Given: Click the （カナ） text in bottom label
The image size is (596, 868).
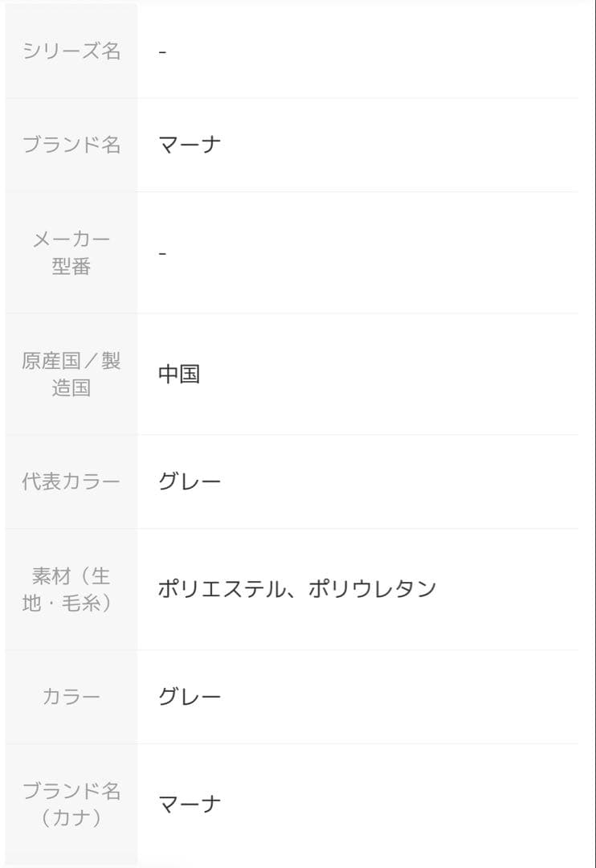Looking at the screenshot, I should [x=71, y=818].
